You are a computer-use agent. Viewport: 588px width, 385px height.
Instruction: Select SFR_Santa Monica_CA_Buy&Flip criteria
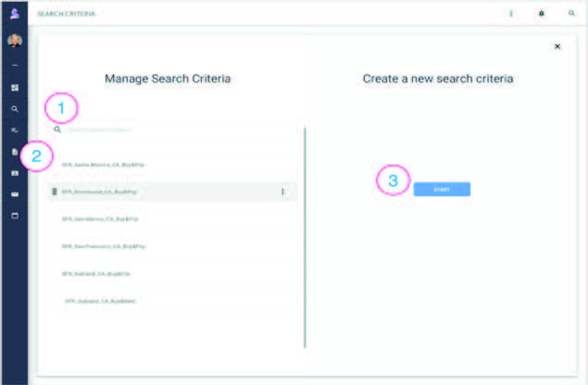[172, 165]
